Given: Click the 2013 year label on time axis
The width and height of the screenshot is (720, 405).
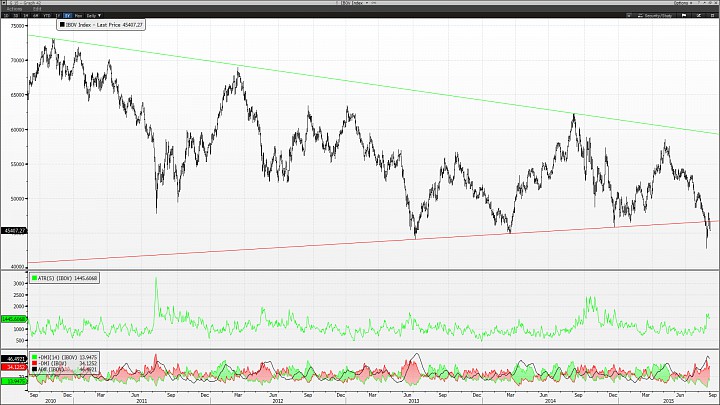Looking at the screenshot, I should [x=414, y=401].
